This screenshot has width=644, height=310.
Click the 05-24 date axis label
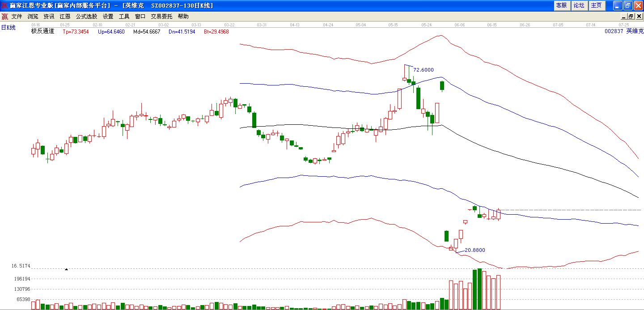426,25
